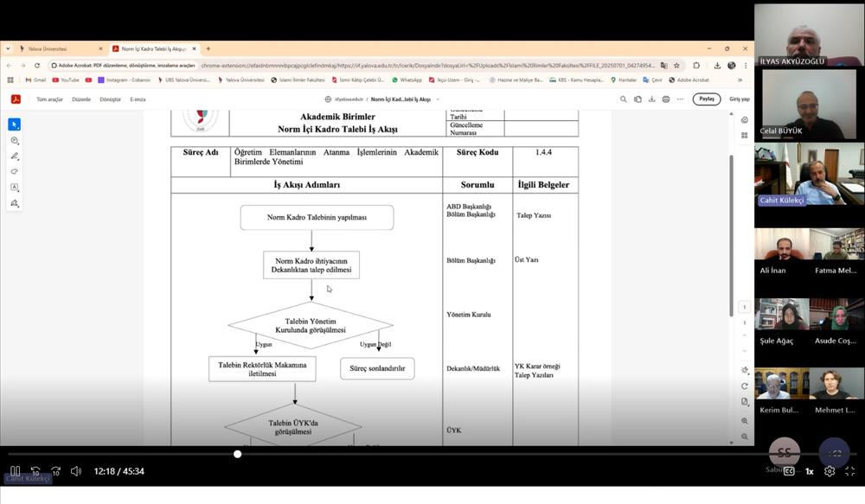The height and width of the screenshot is (504, 865).
Task: Select the add text box tool
Action: coord(15,188)
